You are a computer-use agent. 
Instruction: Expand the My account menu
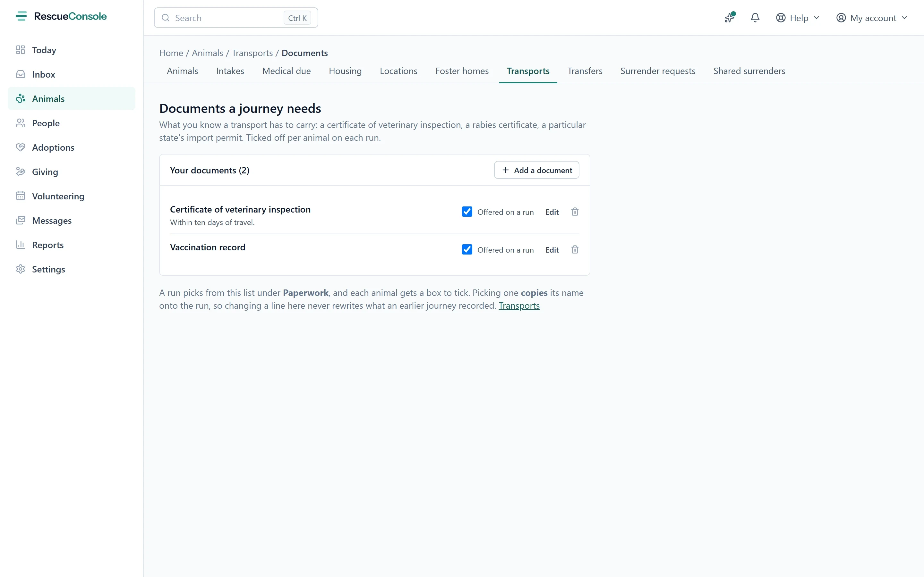[871, 18]
